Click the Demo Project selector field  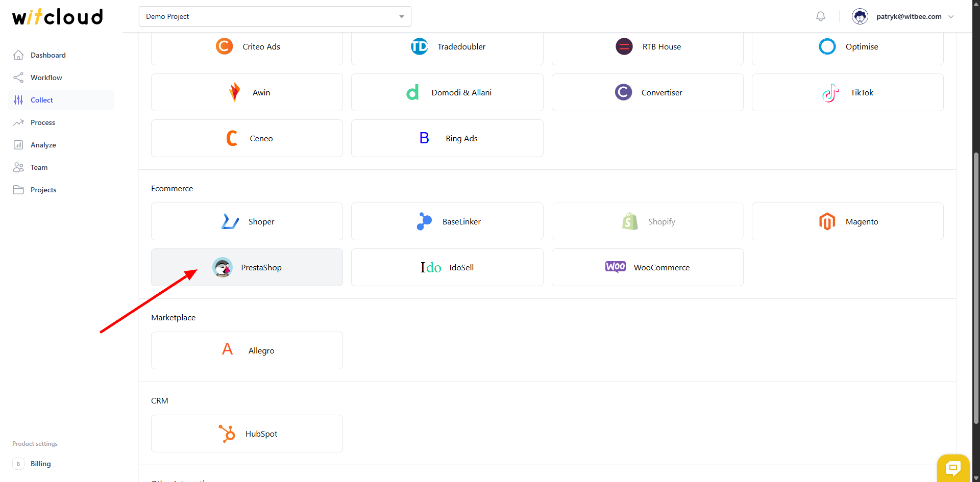275,16
